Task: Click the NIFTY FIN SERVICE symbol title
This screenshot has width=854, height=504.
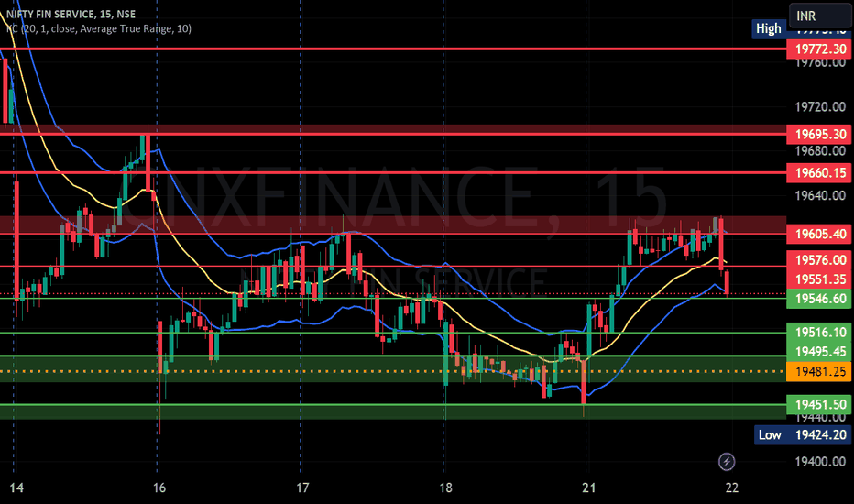Action: [x=71, y=14]
